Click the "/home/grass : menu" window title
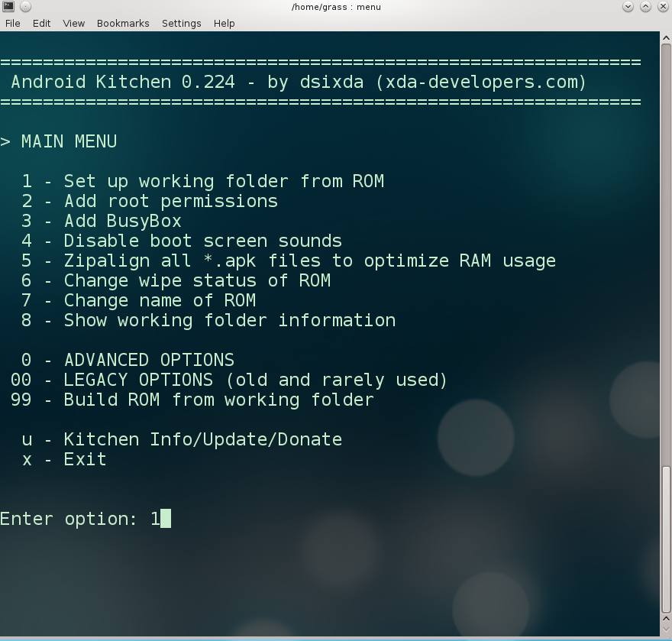The image size is (672, 641). click(x=336, y=7)
